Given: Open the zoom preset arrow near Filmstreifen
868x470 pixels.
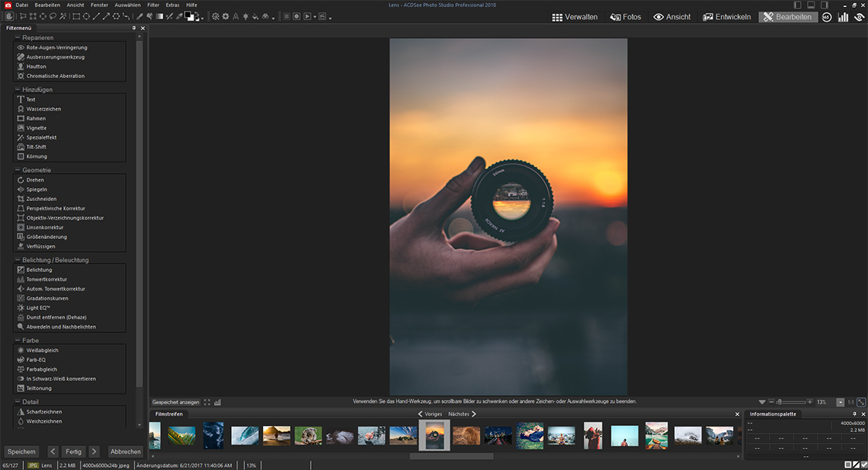Looking at the screenshot, I should (x=762, y=402).
